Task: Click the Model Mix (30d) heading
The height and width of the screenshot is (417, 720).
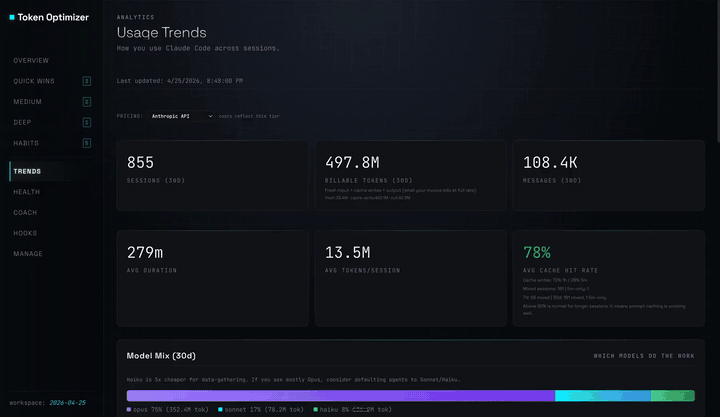Action: pyautogui.click(x=161, y=356)
